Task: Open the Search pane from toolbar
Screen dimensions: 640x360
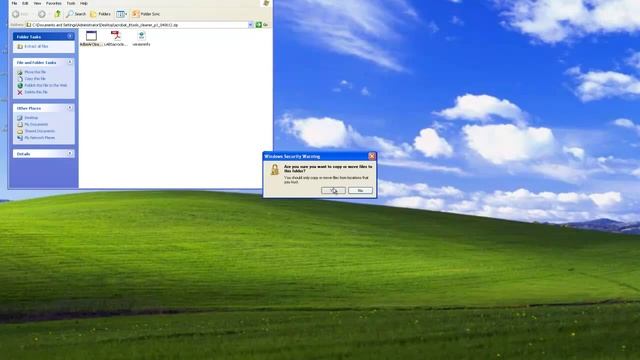Action: click(76, 14)
